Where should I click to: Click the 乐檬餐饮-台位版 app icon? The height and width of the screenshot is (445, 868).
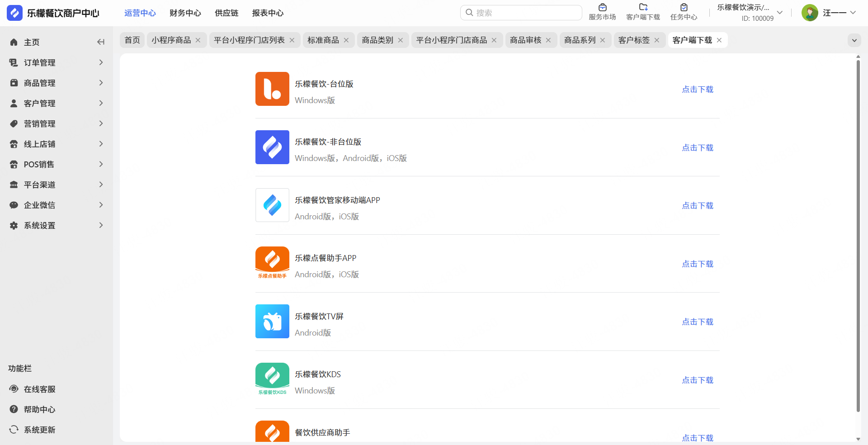point(272,89)
